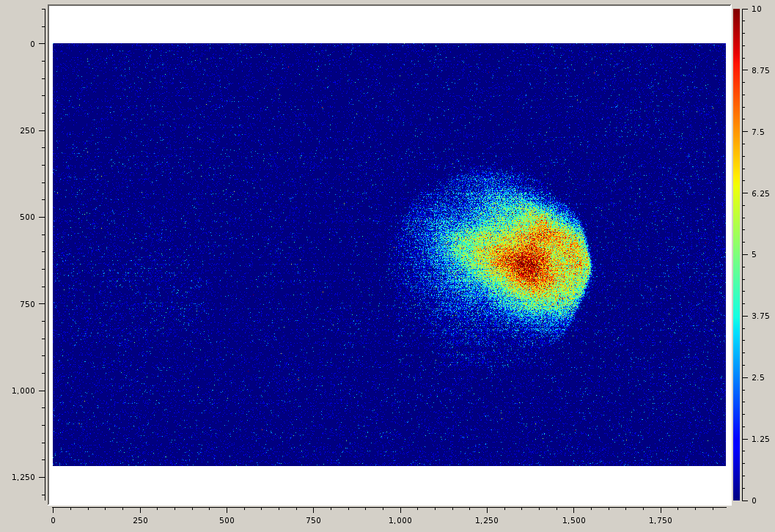
Task: Click the 2.5 label on the color scale
Action: [x=757, y=377]
